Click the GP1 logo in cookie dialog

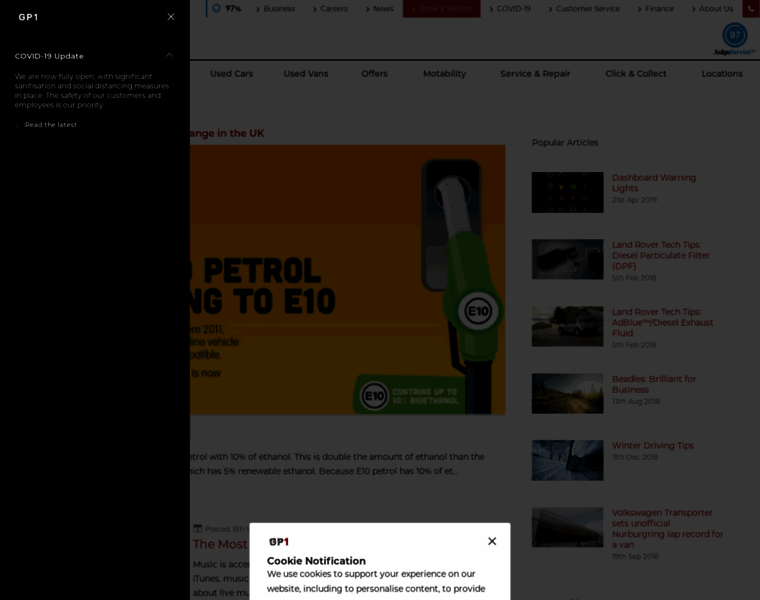(279, 542)
